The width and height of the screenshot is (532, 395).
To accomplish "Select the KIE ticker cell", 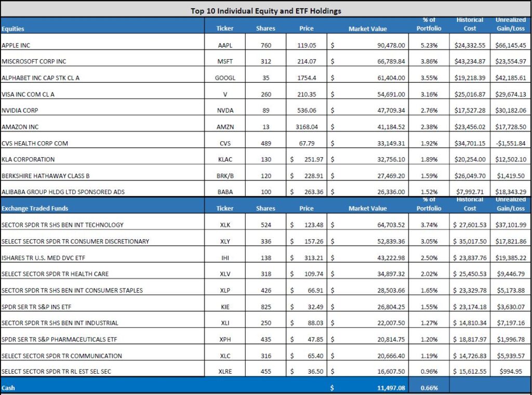I will [225, 304].
